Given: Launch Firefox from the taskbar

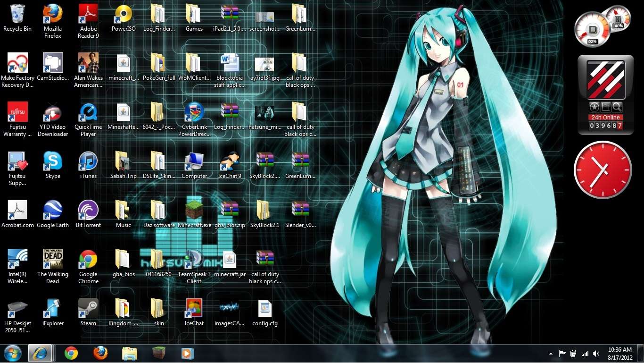Looking at the screenshot, I should 100,353.
